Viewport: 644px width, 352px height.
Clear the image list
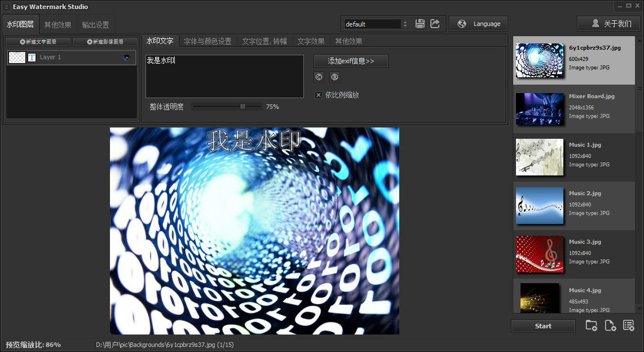point(628,325)
